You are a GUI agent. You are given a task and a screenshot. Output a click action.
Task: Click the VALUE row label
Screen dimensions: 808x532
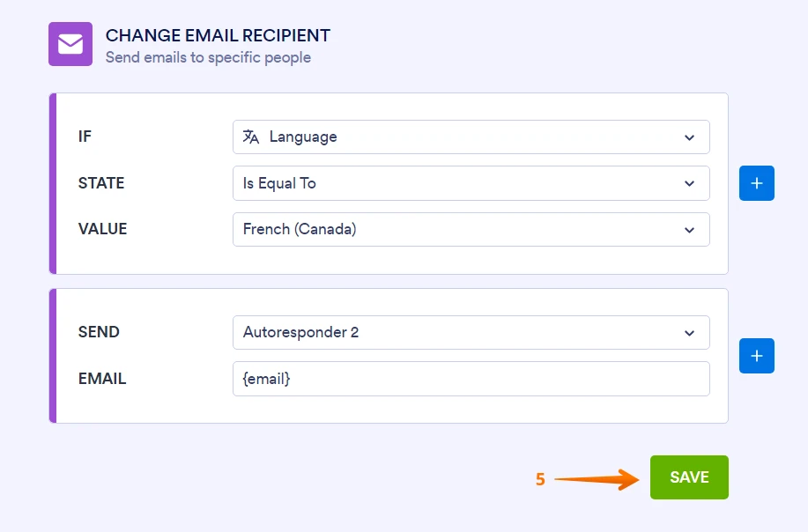pos(102,229)
